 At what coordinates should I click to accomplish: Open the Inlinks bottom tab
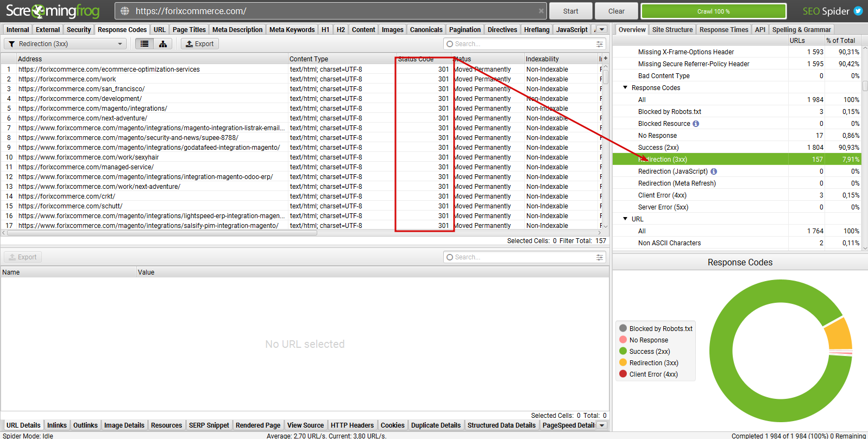tap(57, 425)
